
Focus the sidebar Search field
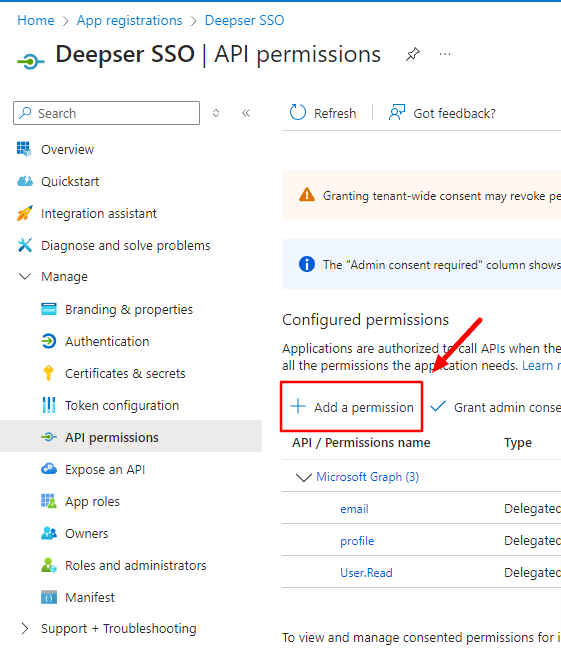[x=107, y=113]
